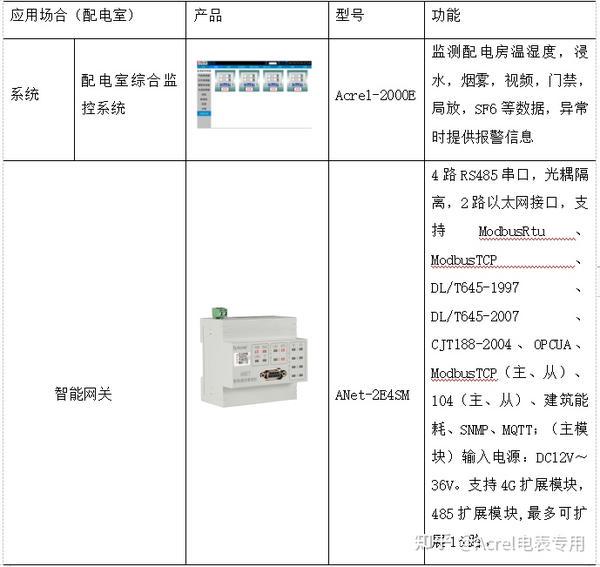Click the text 4路RS485串口
The height and width of the screenshot is (567, 600).
(x=479, y=175)
